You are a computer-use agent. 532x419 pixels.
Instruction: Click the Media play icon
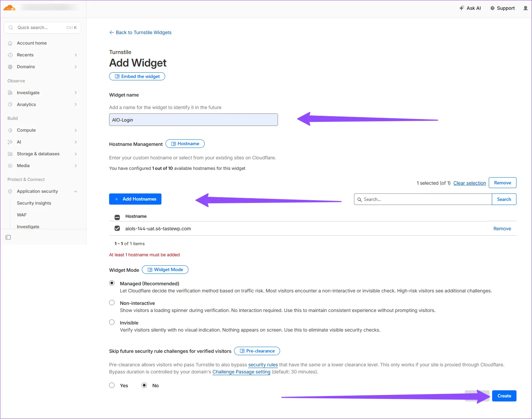10,166
